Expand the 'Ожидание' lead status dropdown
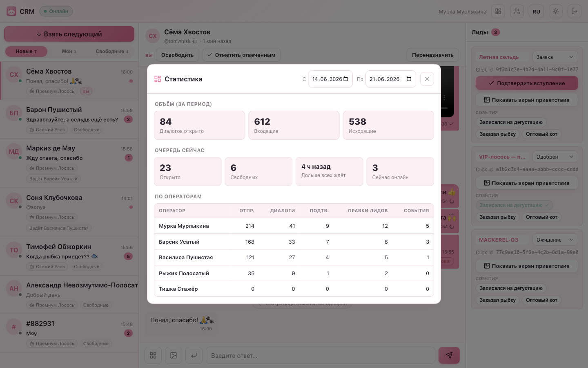 tap(555, 240)
